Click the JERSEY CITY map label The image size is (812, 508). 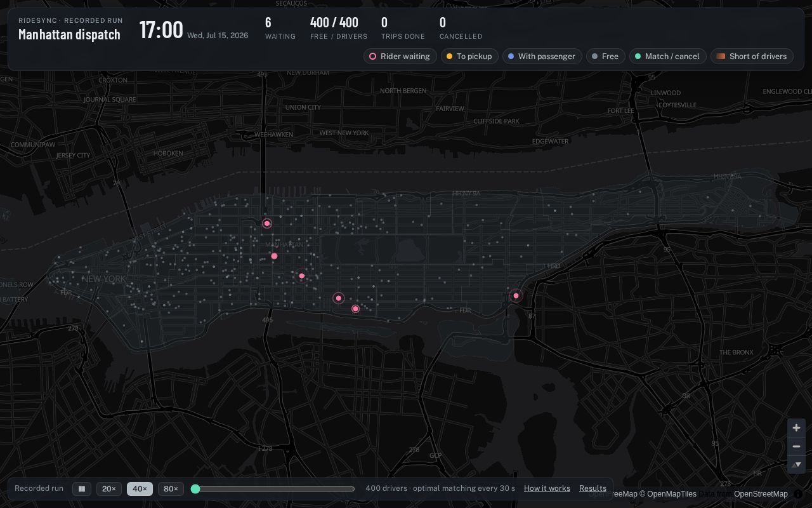pos(73,155)
